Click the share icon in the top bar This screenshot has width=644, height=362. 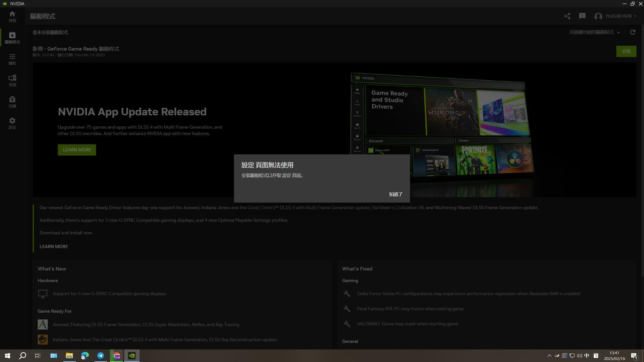pos(567,16)
